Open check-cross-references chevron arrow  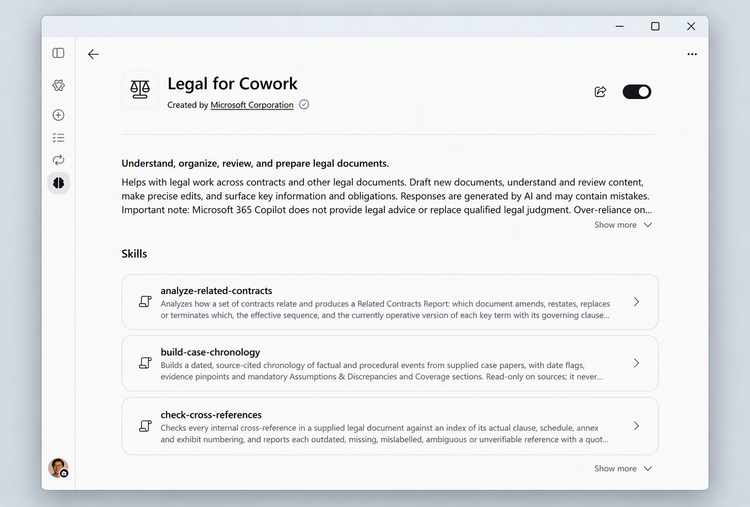coord(636,426)
